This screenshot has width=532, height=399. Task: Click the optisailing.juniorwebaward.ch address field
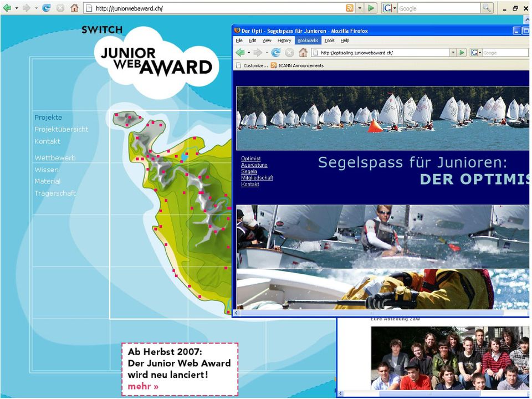tap(381, 53)
